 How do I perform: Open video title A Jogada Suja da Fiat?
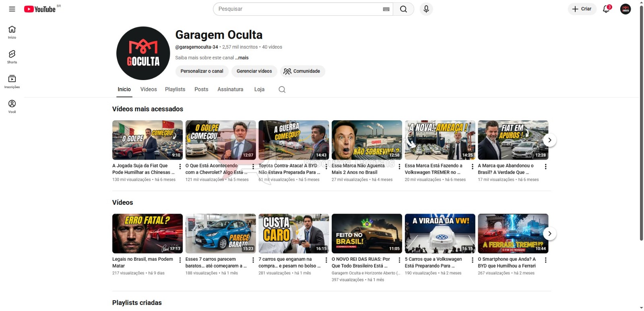click(143, 169)
